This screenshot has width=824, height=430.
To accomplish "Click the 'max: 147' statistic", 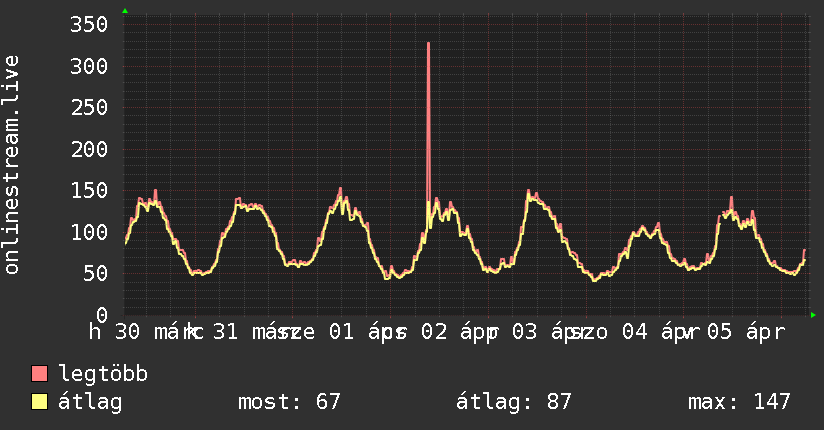I will 739,402.
